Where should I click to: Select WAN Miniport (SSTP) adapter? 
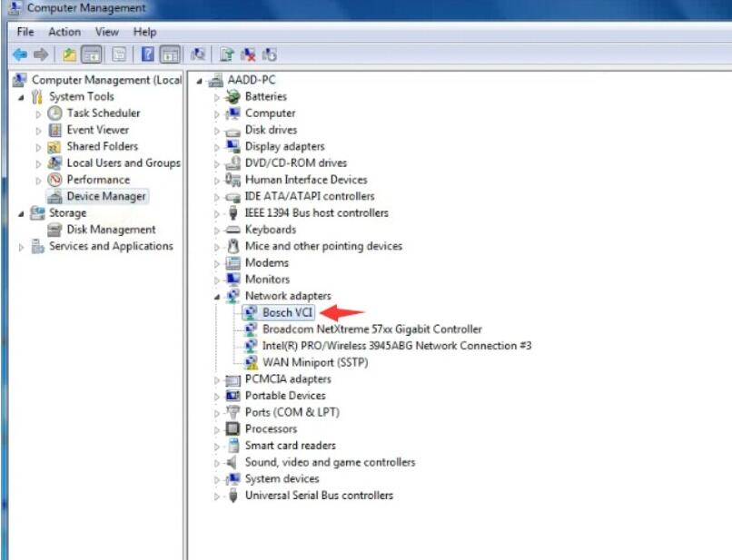pyautogui.click(x=315, y=363)
